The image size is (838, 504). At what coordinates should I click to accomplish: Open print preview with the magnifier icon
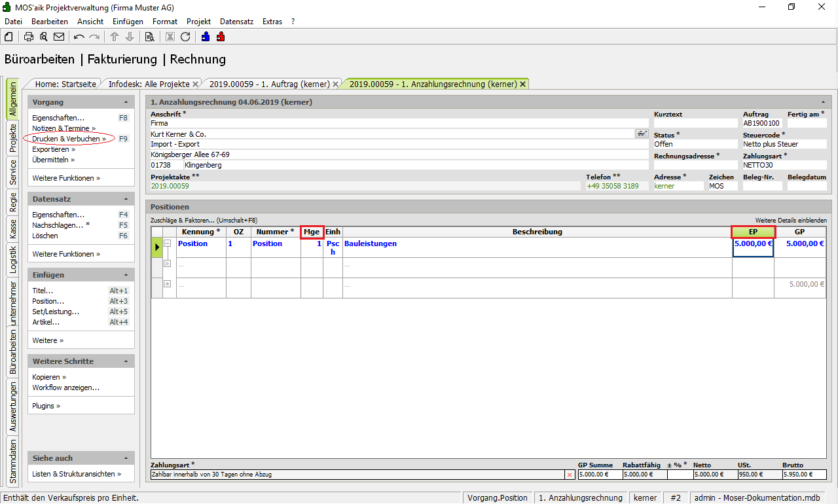pyautogui.click(x=44, y=37)
